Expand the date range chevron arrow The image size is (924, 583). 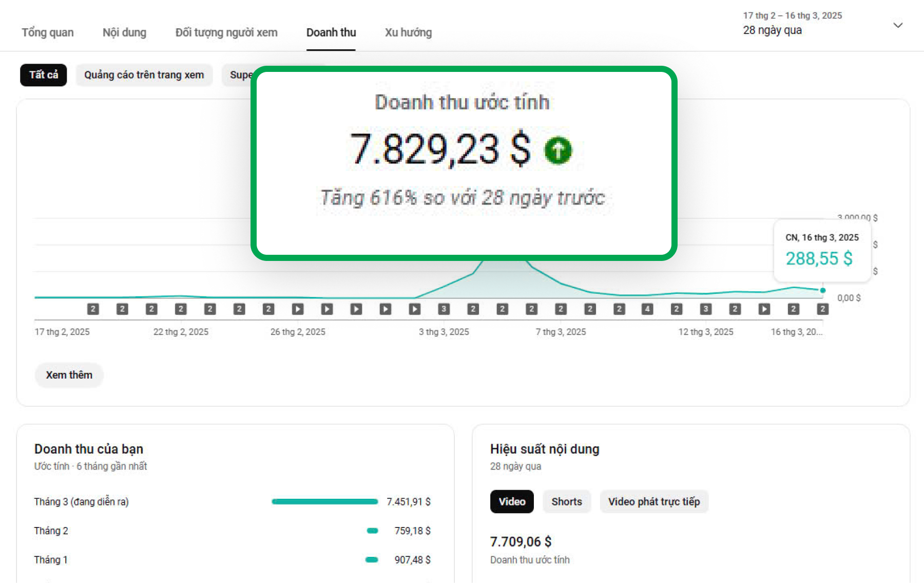[898, 25]
